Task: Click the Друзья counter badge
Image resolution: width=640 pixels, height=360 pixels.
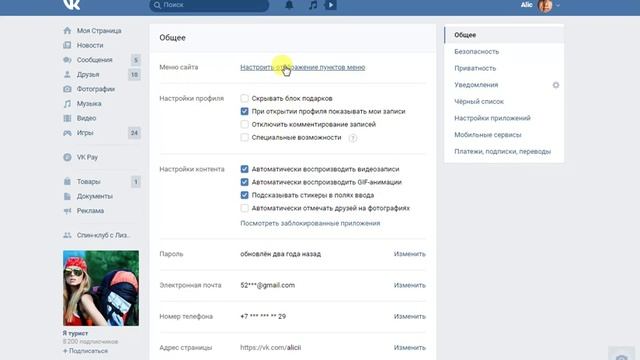Action: point(134,74)
